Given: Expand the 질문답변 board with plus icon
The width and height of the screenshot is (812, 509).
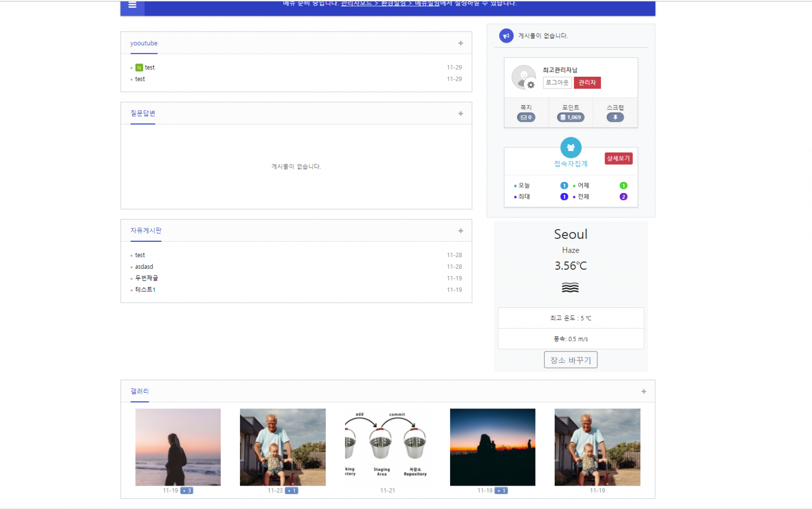Looking at the screenshot, I should (x=460, y=114).
